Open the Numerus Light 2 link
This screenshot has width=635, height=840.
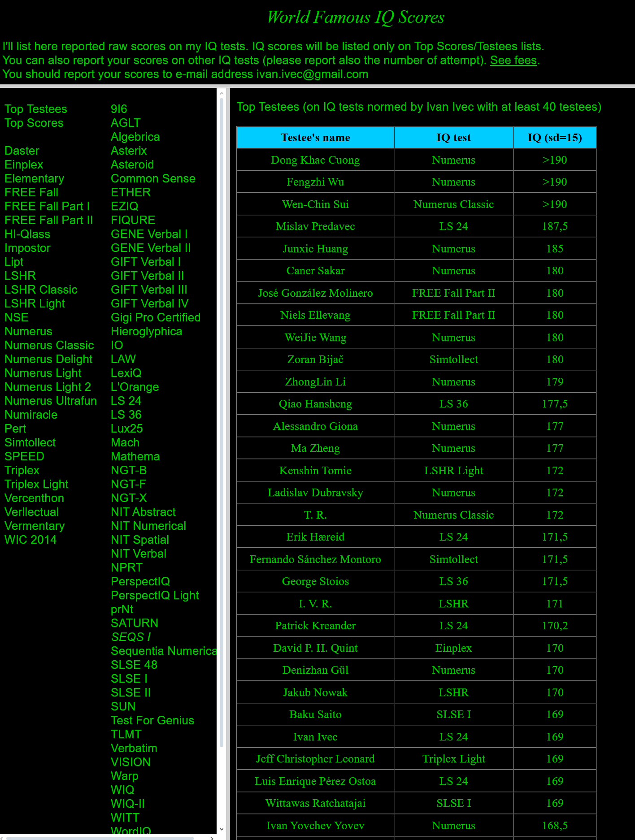tap(48, 387)
